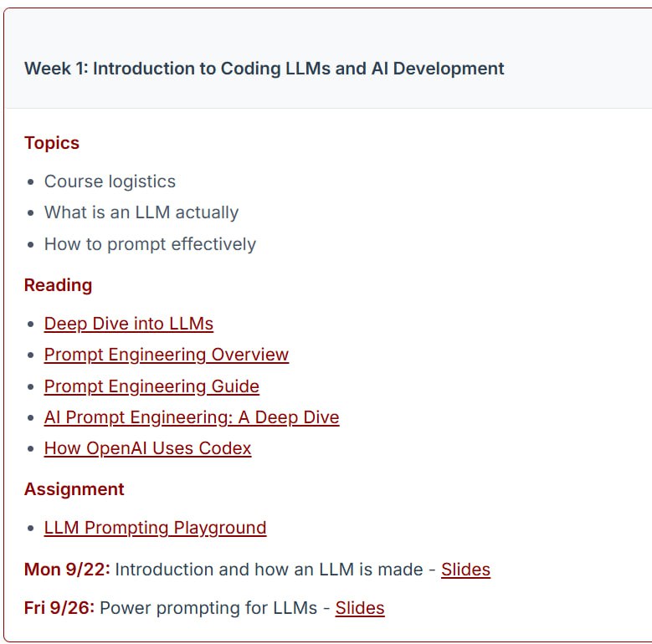This screenshot has height=644, width=652.
Task: Click the "What is an LLM actually" topic
Action: pyautogui.click(x=141, y=212)
